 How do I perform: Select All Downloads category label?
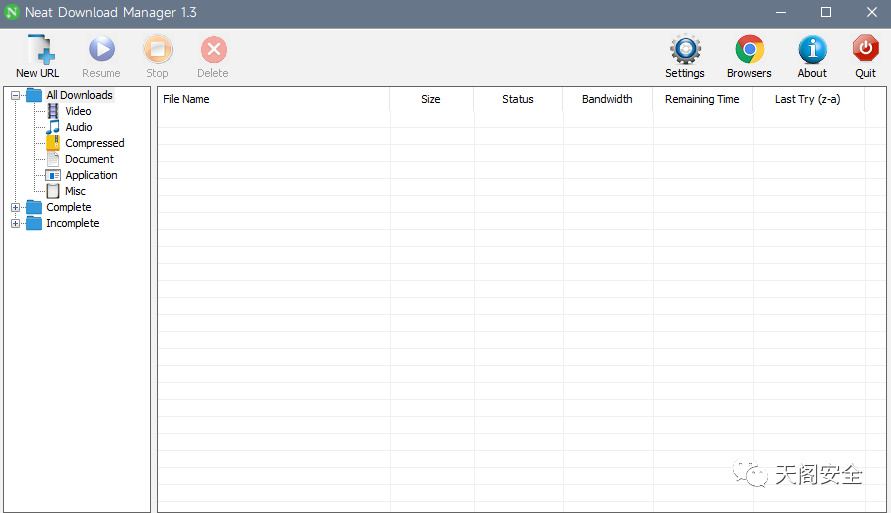click(x=80, y=95)
